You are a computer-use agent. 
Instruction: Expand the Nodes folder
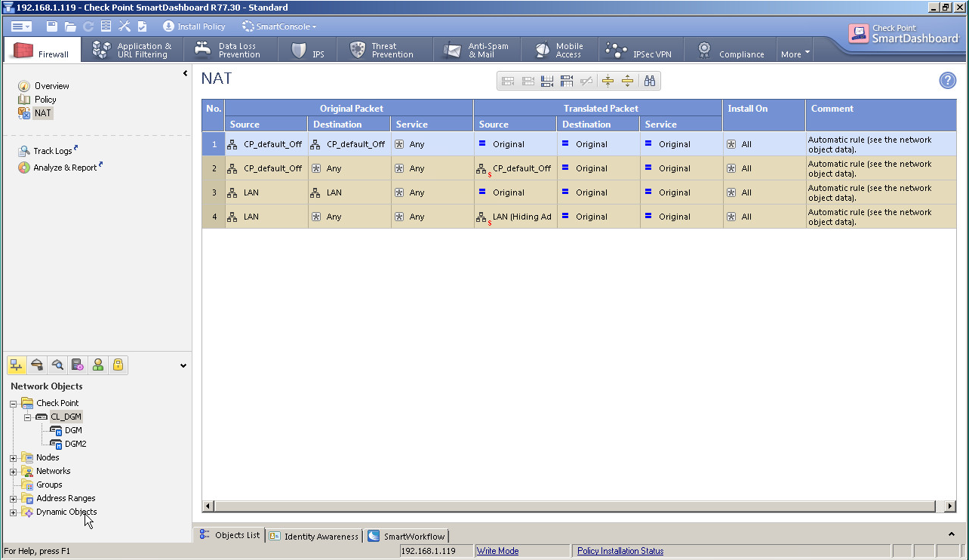[x=13, y=457]
